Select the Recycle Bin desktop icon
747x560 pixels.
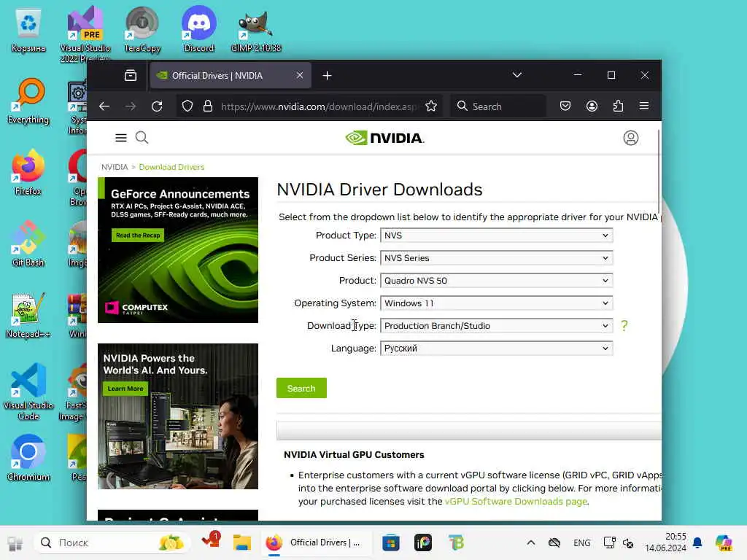tap(28, 28)
